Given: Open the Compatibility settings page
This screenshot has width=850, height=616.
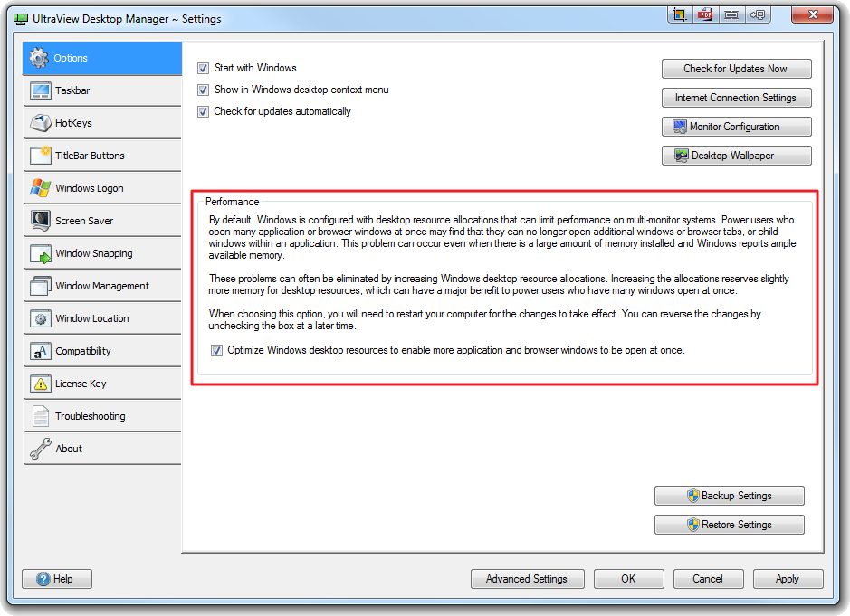Looking at the screenshot, I should (102, 351).
